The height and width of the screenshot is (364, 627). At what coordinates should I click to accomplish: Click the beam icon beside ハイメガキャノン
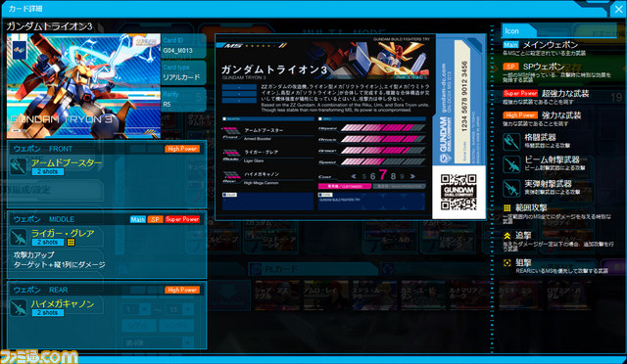point(19,307)
